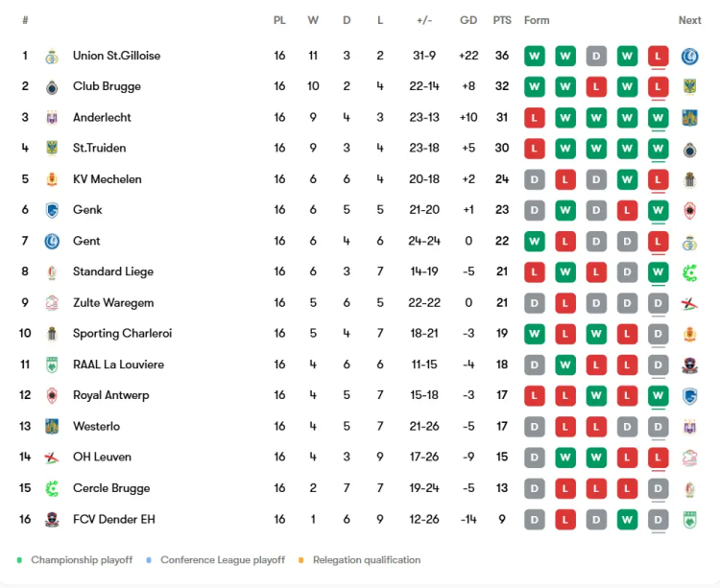Image resolution: width=720 pixels, height=588 pixels.
Task: Sort table by the GD column
Action: (x=468, y=20)
